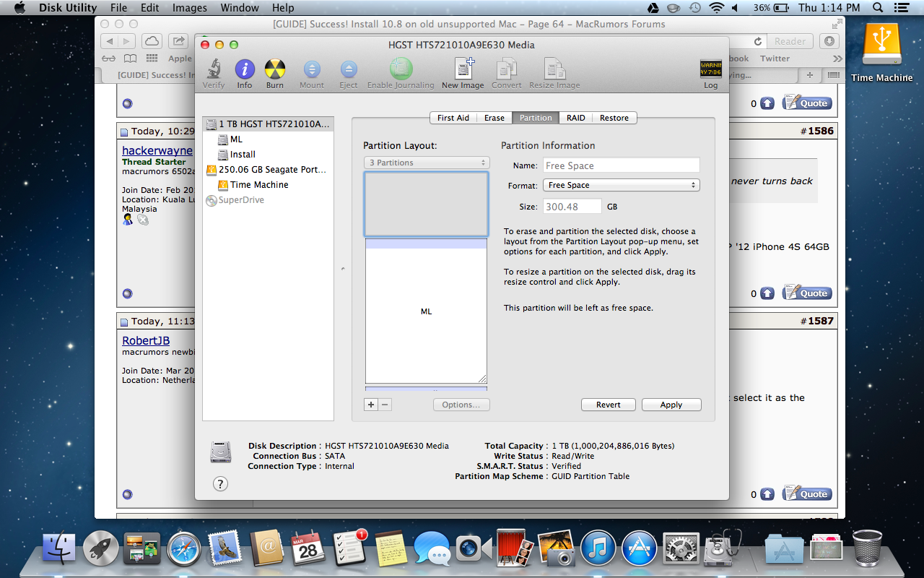Screen dimensions: 924x578
Task: Select SuperDrive in the sidebar
Action: 268,200
